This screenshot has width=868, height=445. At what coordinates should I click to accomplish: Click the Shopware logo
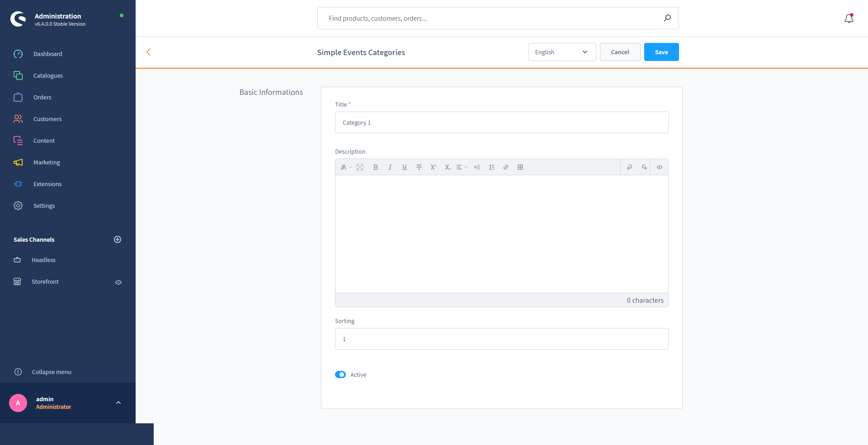(x=18, y=19)
